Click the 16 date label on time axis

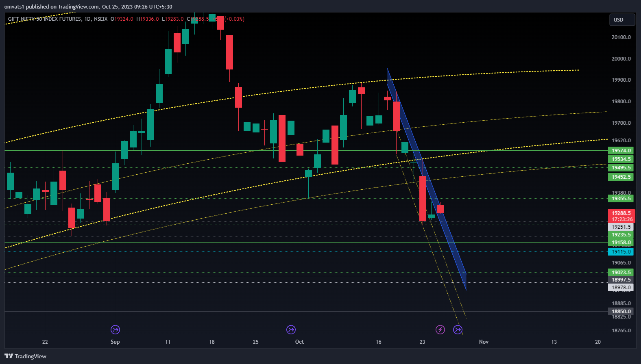378,342
